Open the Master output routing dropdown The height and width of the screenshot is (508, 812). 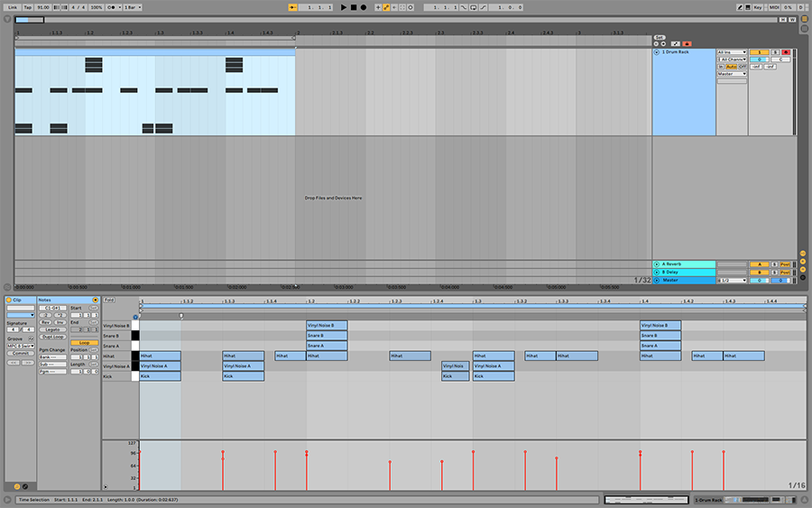click(732, 74)
